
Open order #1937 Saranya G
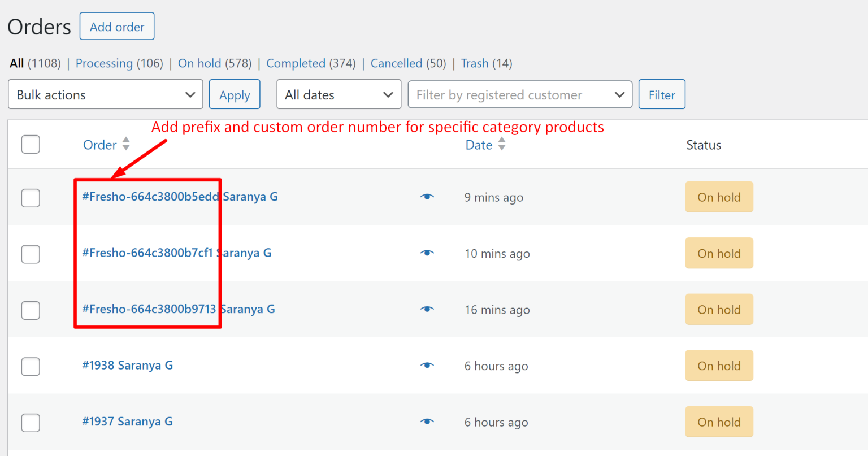127,422
